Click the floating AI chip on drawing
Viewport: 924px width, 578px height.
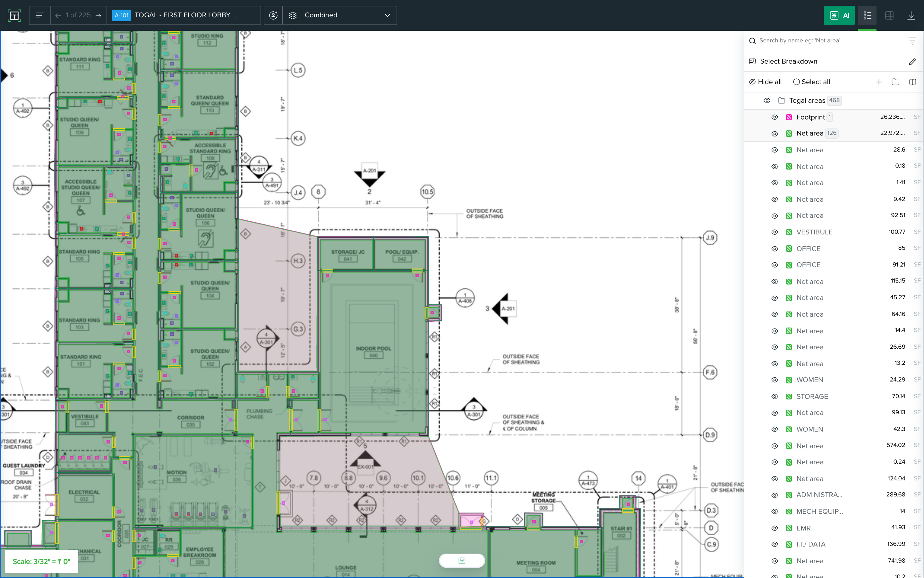click(462, 560)
